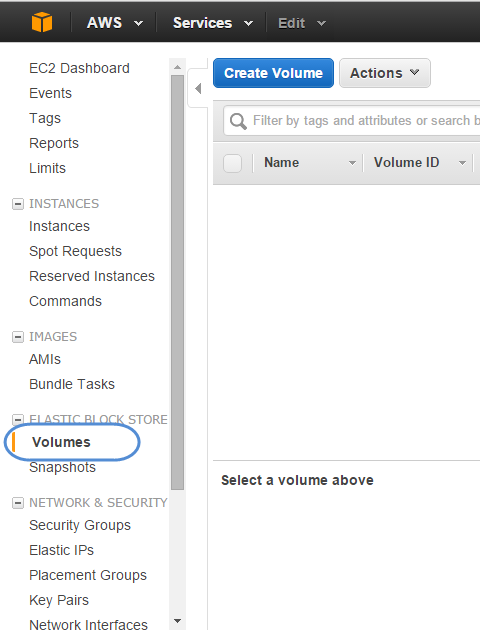Open the Actions dropdown button
Screen dimensions: 480x637
click(x=385, y=73)
